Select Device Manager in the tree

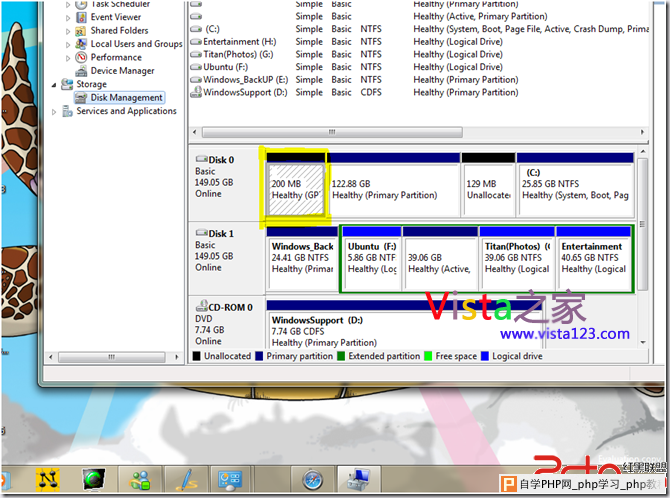[122, 71]
